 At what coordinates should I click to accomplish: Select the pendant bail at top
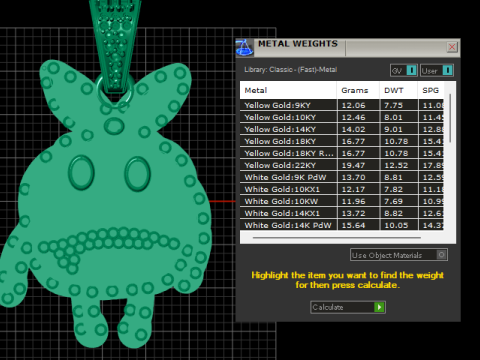[x=115, y=47]
